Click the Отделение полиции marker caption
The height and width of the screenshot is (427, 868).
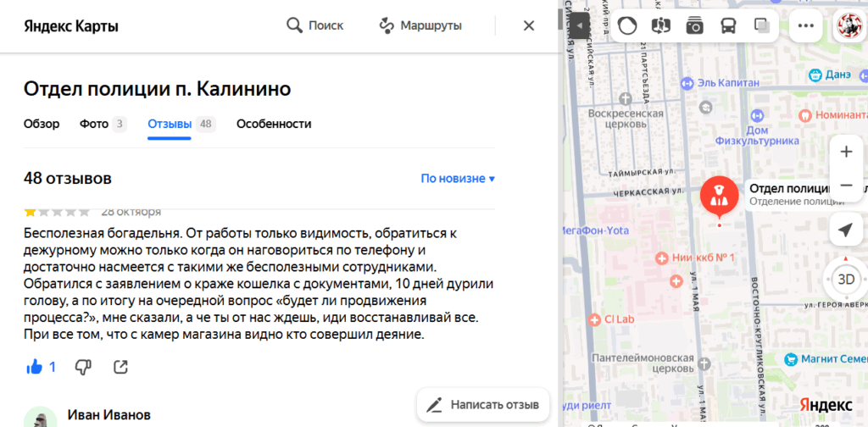[797, 202]
